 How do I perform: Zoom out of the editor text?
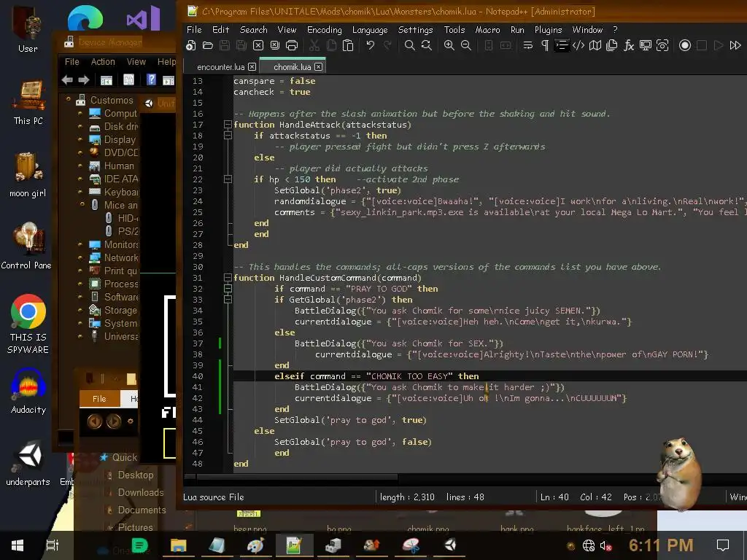coord(466,45)
